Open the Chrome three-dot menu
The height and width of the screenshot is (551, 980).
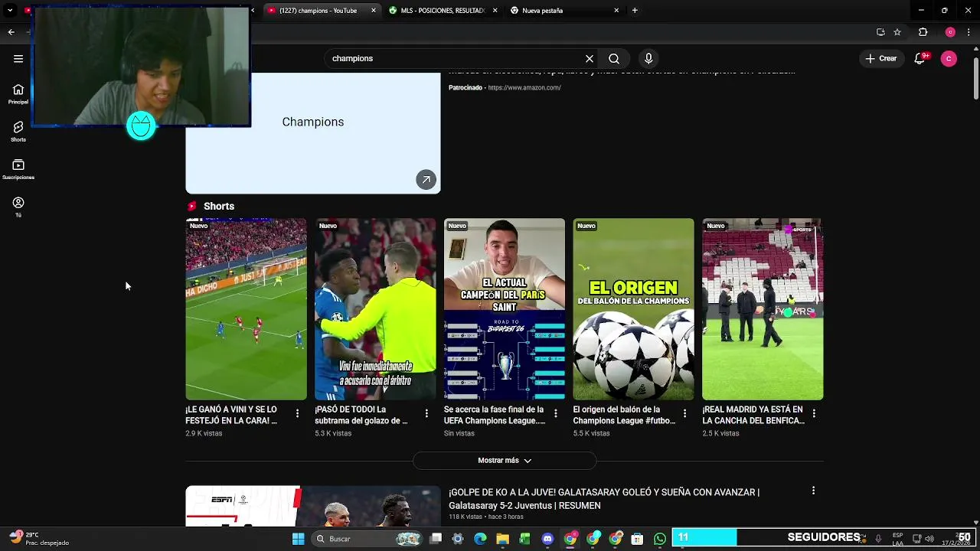[x=969, y=32]
